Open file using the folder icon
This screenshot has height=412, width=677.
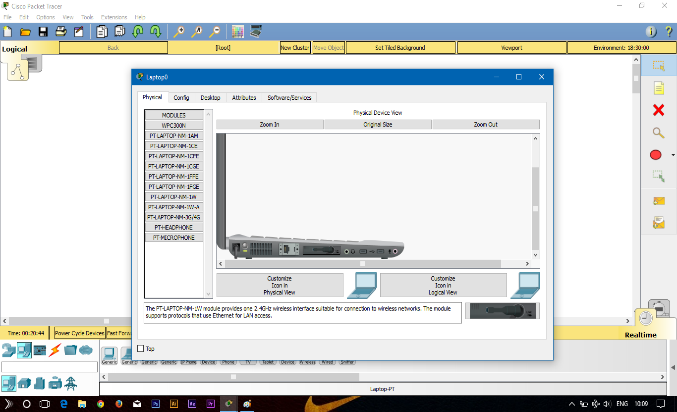[x=25, y=32]
